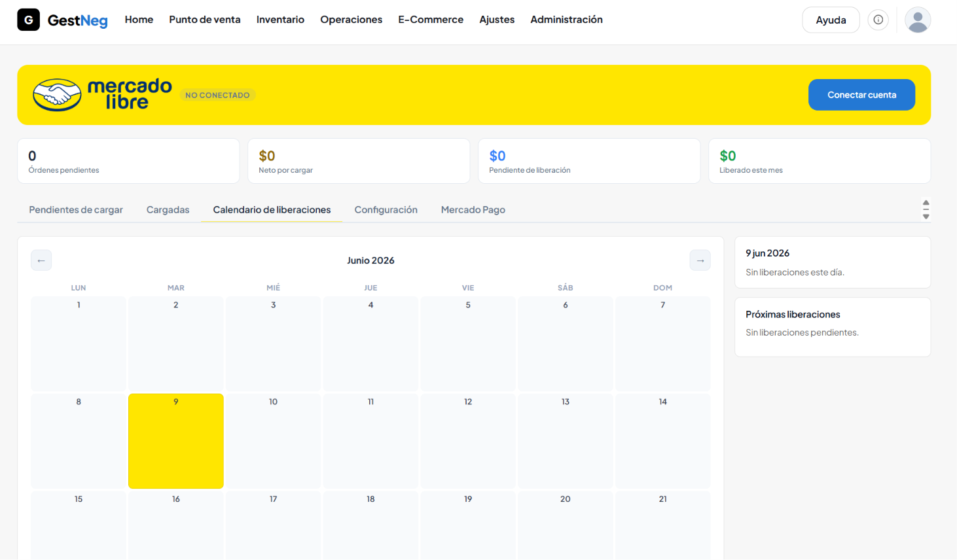Open the Operaciones menu
Viewport: 957px width, 560px height.
[352, 20]
